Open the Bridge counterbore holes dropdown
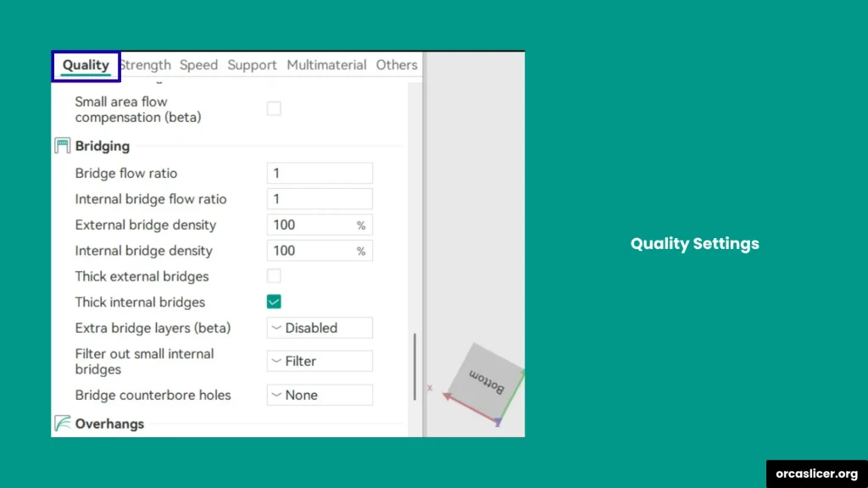Viewport: 868px width, 488px height. pos(320,395)
